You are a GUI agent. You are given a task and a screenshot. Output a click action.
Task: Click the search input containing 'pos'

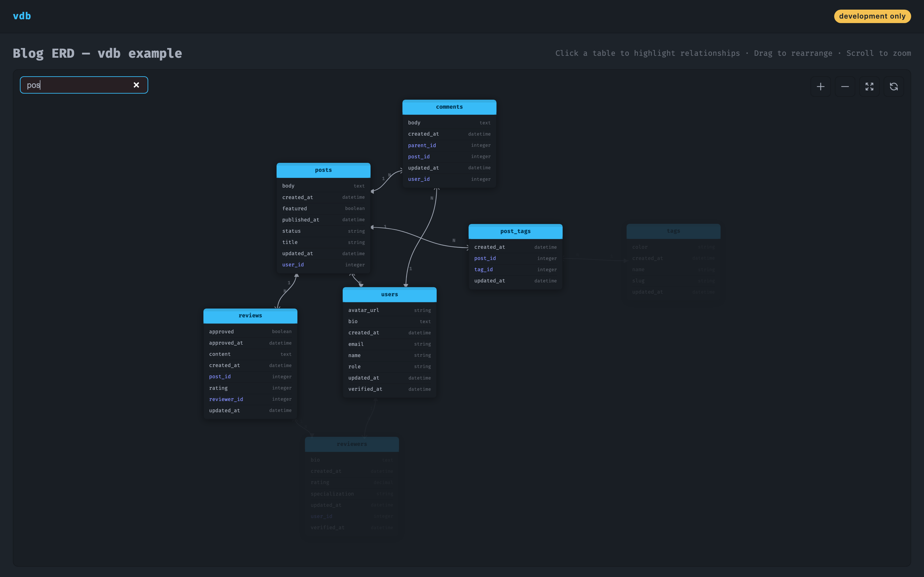click(x=76, y=85)
